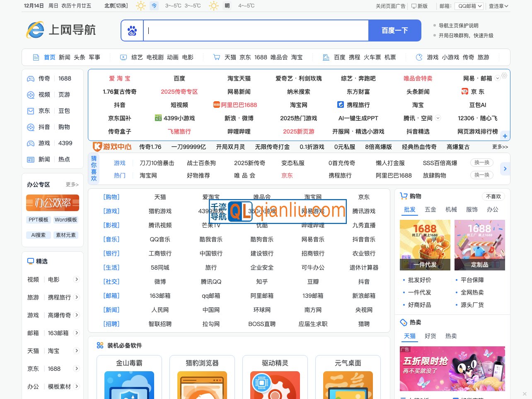Open the settings gear on the links panel
532x399 pixels.
click(505, 75)
